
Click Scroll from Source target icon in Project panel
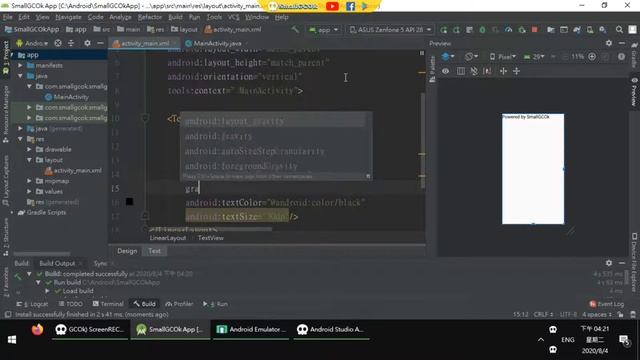click(x=58, y=43)
